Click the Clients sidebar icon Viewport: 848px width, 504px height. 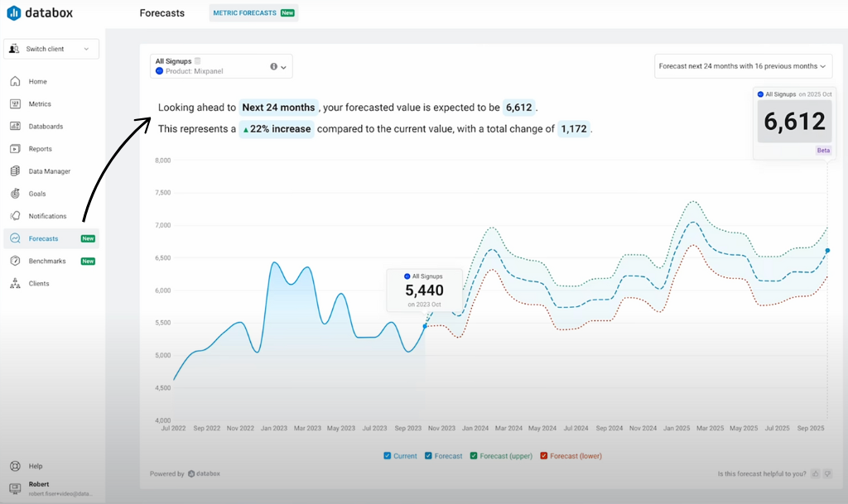click(x=15, y=283)
